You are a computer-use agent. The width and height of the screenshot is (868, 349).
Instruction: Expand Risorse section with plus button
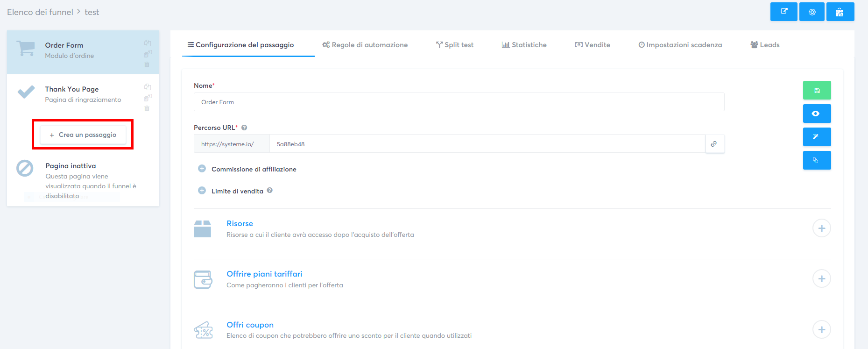(821, 228)
